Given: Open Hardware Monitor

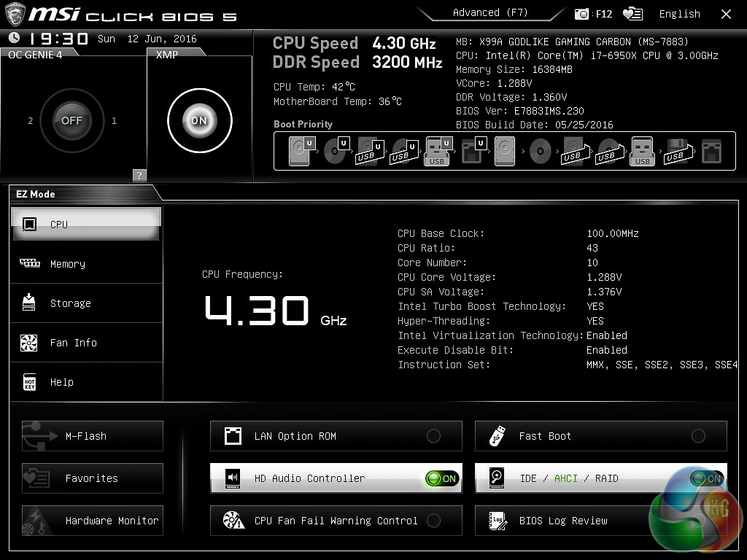Looking at the screenshot, I should coord(93,521).
